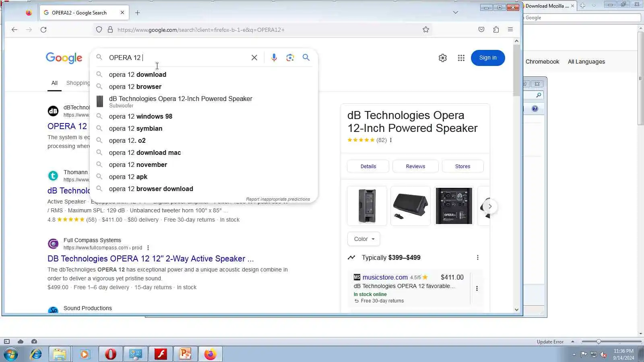Click the volume icon in system tray

[x=603, y=354]
